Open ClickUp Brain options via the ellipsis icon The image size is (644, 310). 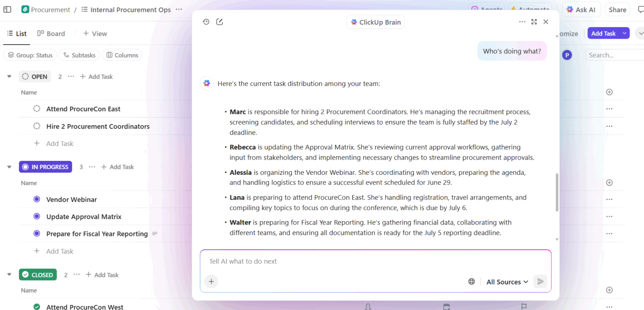pyautogui.click(x=522, y=21)
